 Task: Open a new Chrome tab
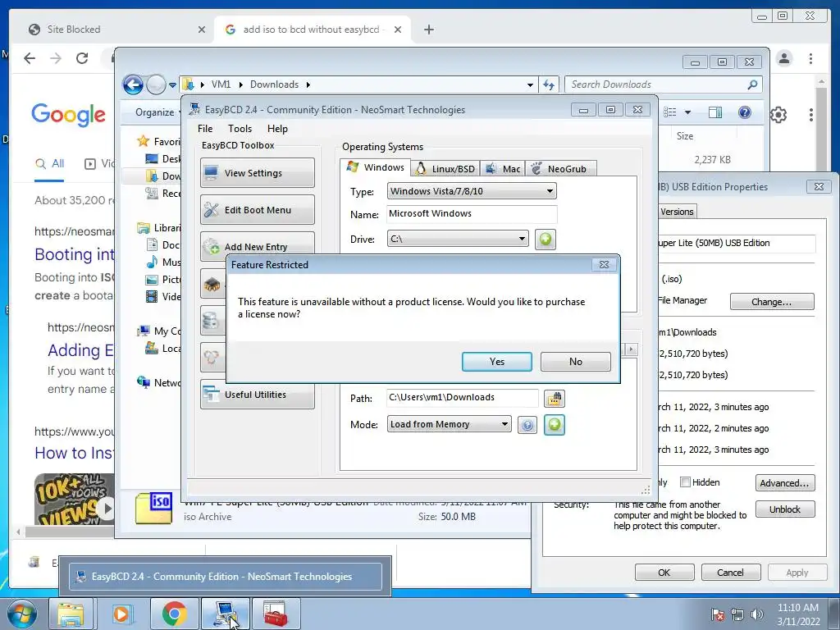click(428, 30)
